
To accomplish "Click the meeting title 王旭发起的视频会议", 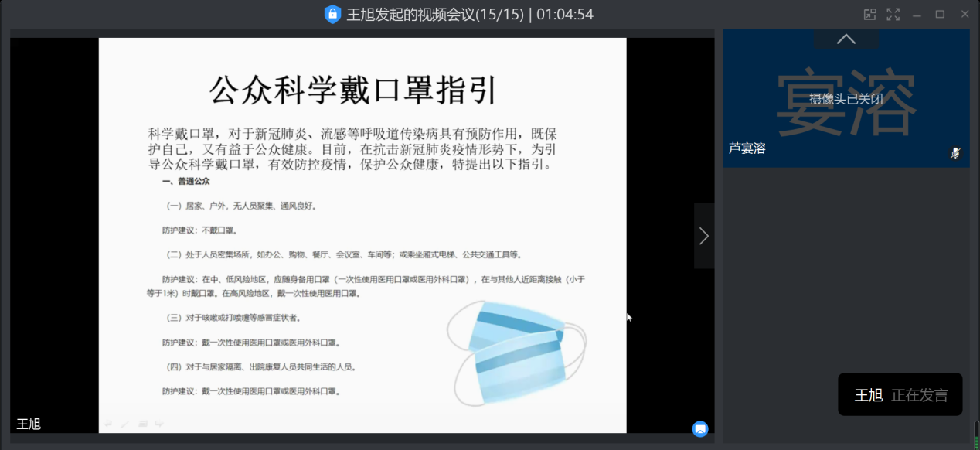I will point(410,14).
